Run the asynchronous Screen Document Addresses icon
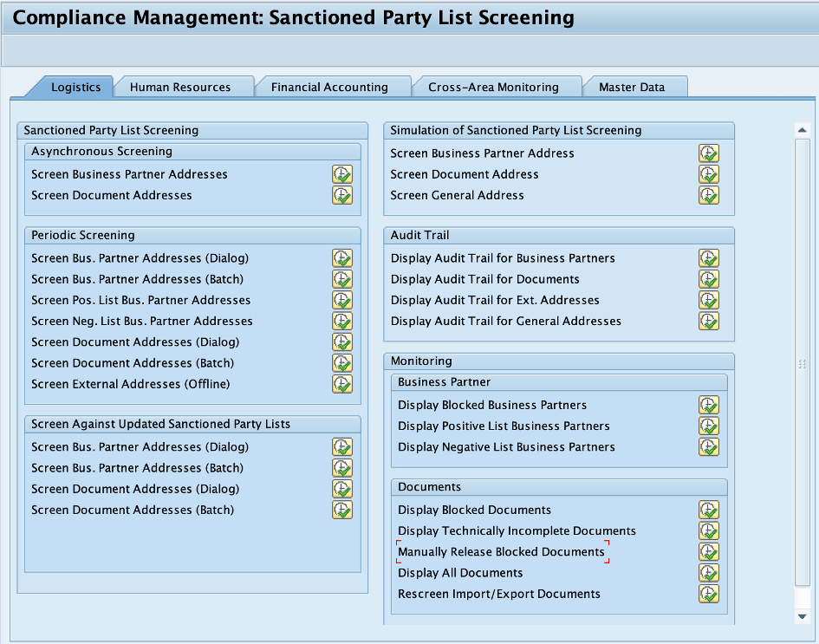Viewport: 819px width, 644px height. point(342,195)
